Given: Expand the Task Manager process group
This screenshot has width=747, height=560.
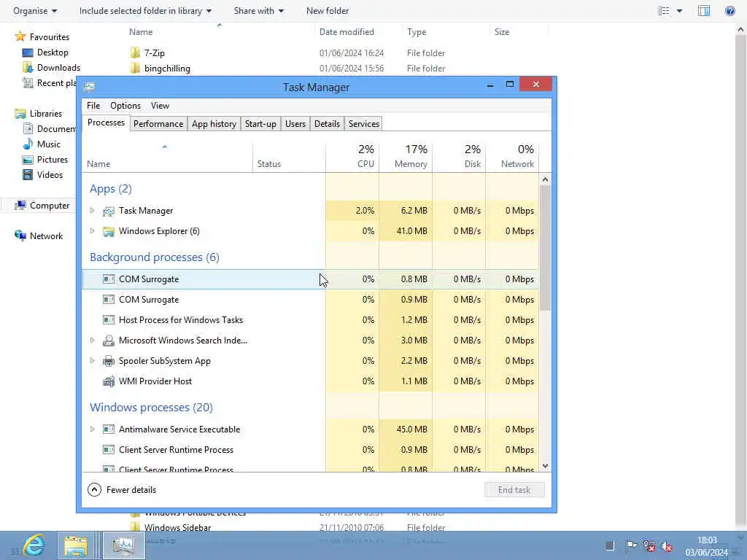Looking at the screenshot, I should pos(93,211).
